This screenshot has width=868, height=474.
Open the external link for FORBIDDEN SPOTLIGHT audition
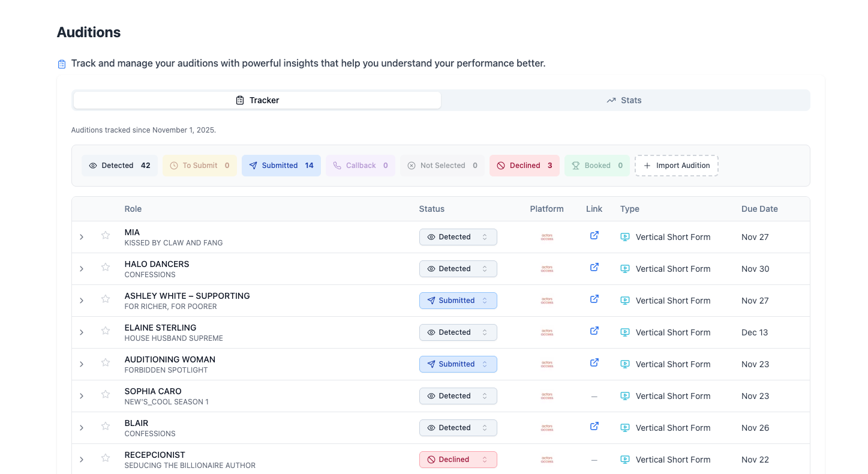[x=594, y=362]
